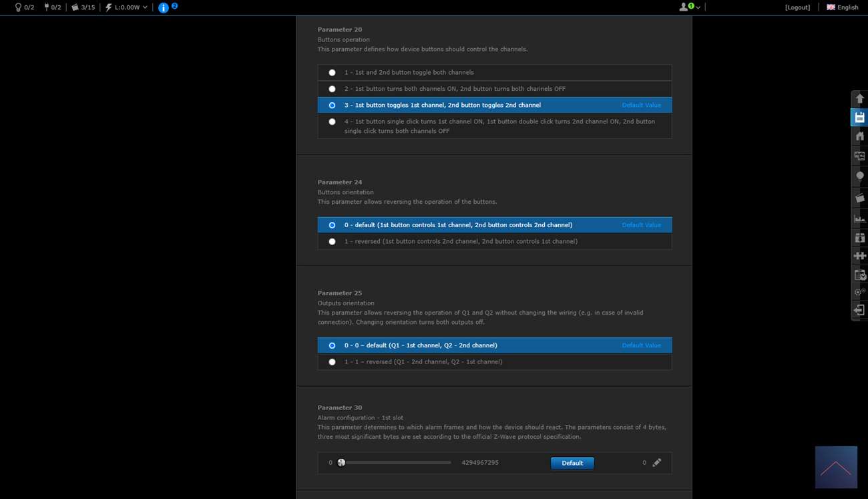The image size is (868, 499).
Task: Click Default Value label in Parameter 24
Action: coord(642,225)
